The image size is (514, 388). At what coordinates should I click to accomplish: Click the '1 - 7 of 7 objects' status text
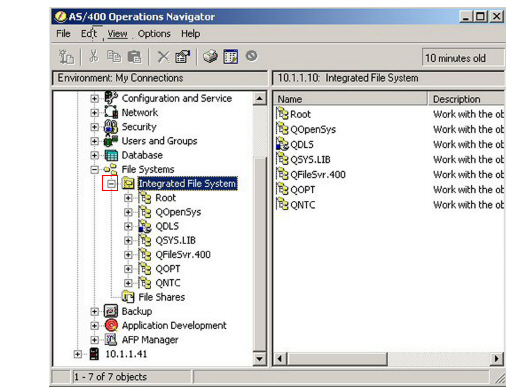pyautogui.click(x=110, y=377)
